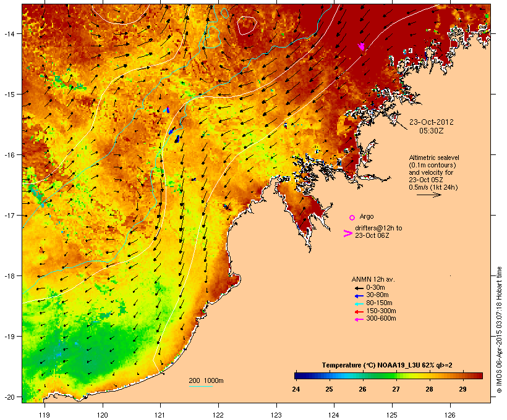Image resolution: width=507 pixels, height=420 pixels.
Task: Click the drifters@12h to label
Action: pyautogui.click(x=378, y=228)
